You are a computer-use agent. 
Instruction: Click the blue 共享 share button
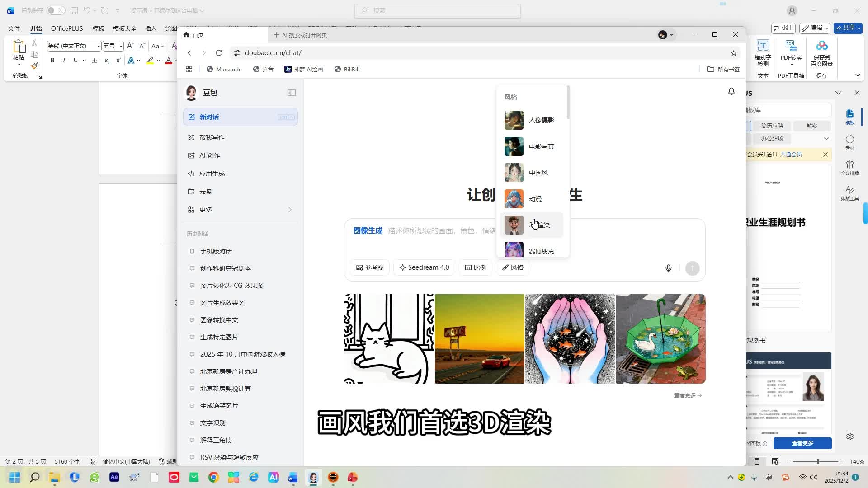point(847,28)
